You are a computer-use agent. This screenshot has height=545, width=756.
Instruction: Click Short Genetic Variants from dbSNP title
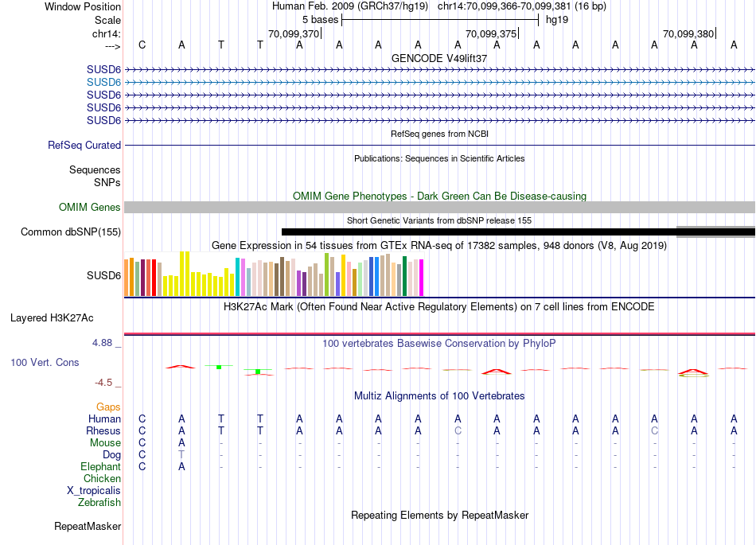pyautogui.click(x=439, y=220)
